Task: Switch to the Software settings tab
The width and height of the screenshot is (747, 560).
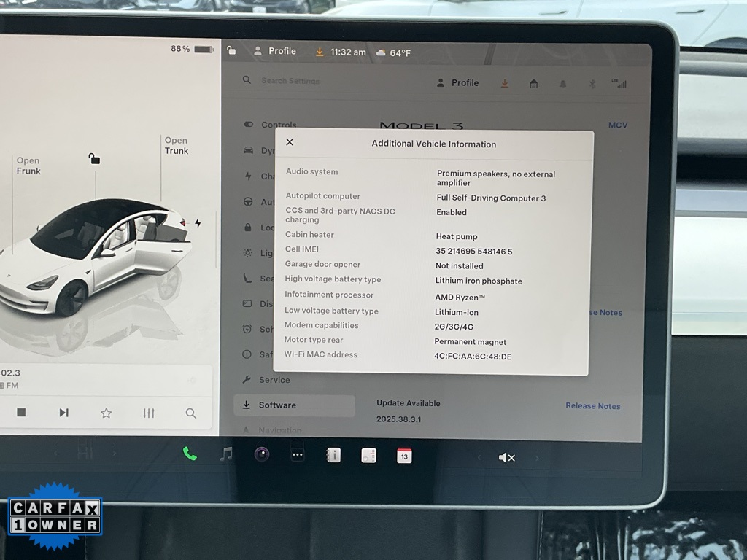Action: (278, 405)
